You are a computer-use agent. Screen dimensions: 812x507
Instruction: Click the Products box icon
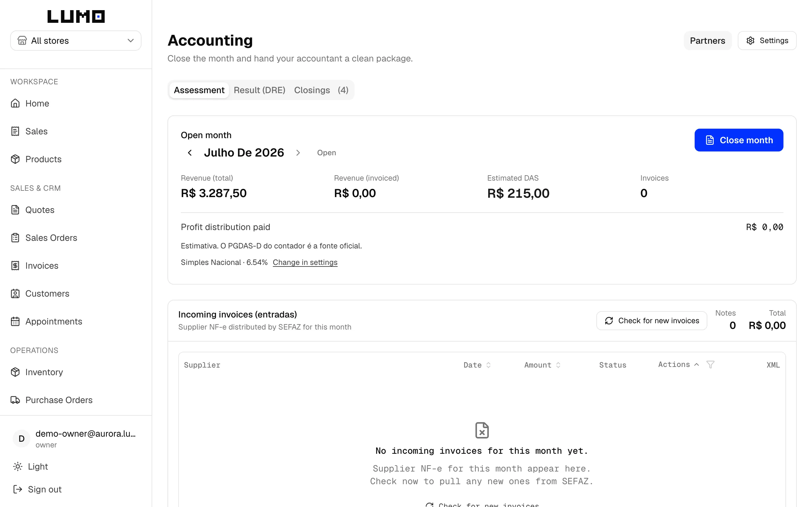(15, 159)
